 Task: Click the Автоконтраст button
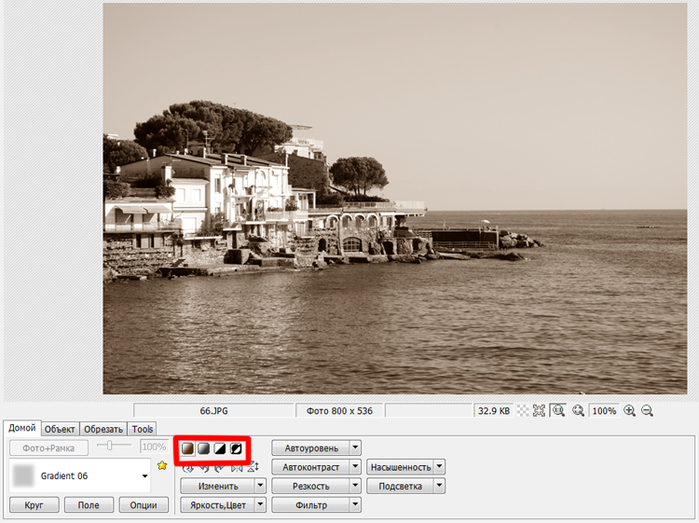coord(311,467)
